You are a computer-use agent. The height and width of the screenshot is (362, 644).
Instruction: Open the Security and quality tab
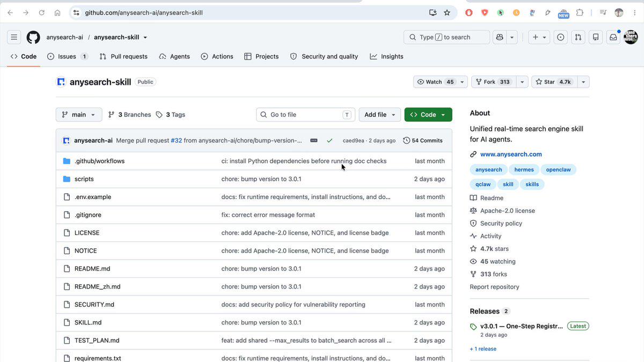pyautogui.click(x=324, y=56)
